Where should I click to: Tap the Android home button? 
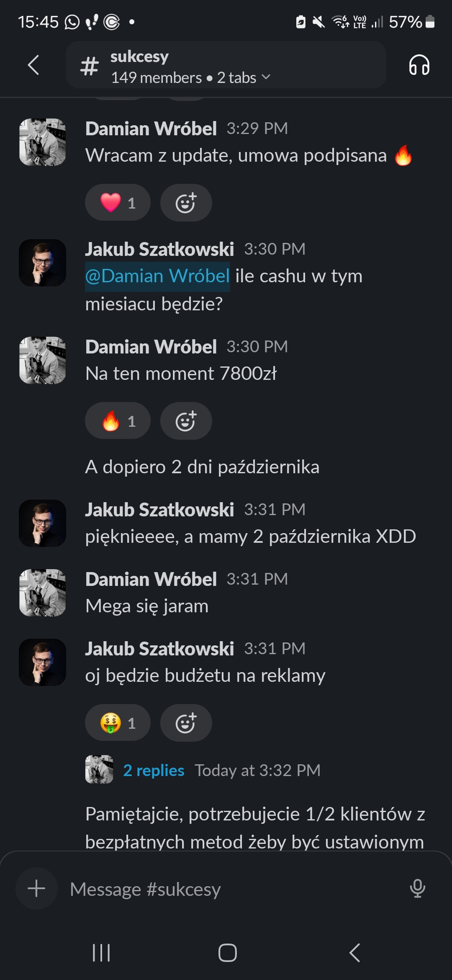point(227,953)
